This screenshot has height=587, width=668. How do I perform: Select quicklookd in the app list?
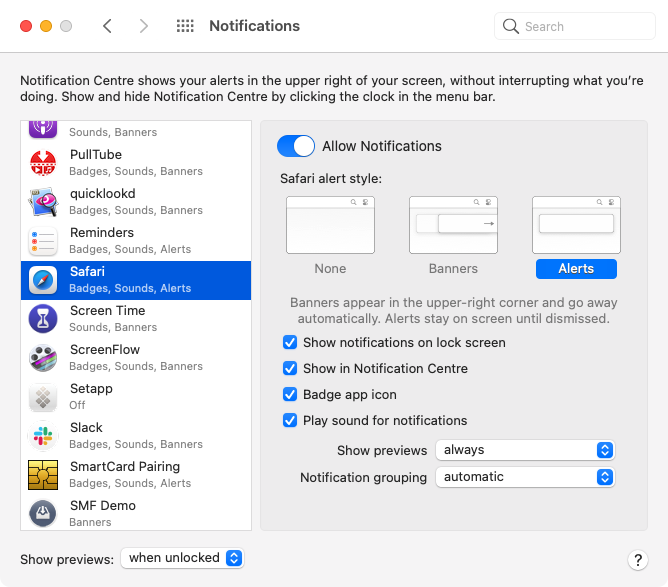136,202
